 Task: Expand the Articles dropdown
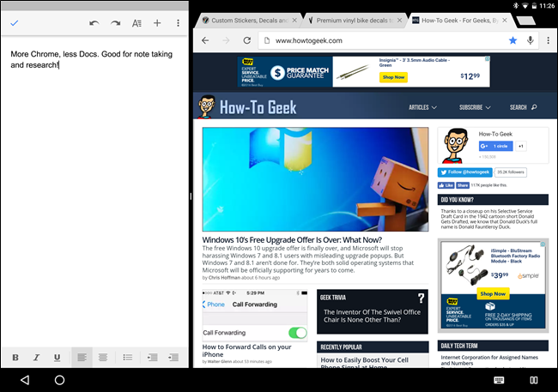(422, 107)
